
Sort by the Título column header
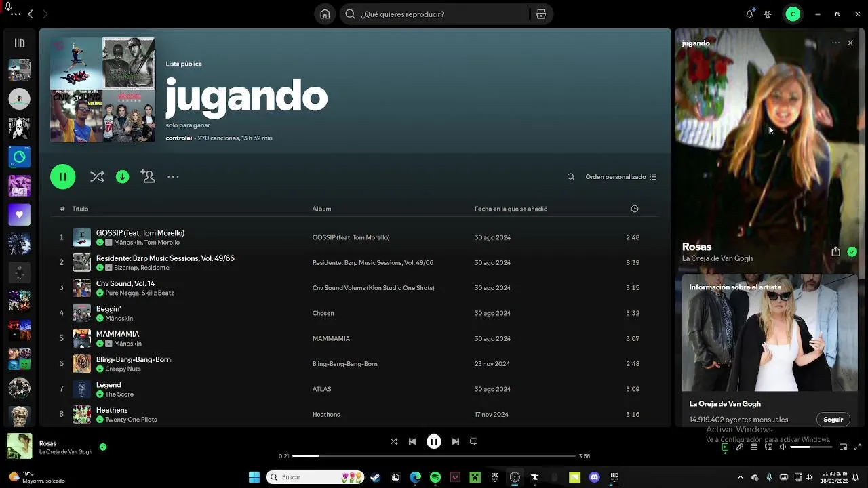[x=80, y=209]
